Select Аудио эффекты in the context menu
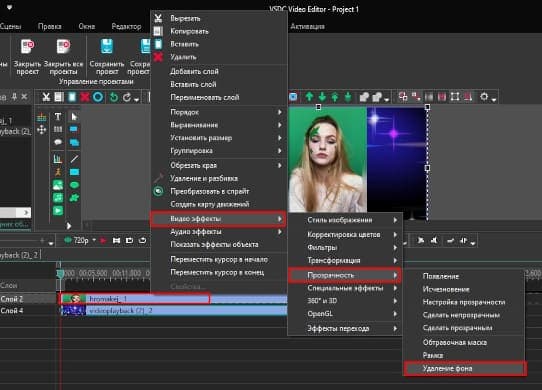Viewport: 542px width, 390px height. pyautogui.click(x=219, y=232)
